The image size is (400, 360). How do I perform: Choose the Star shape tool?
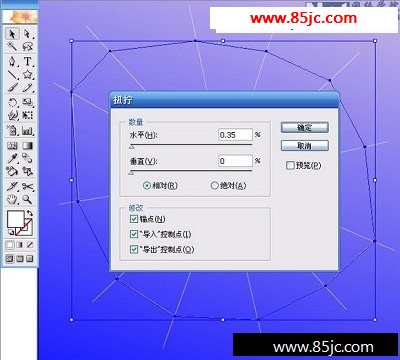point(27,74)
